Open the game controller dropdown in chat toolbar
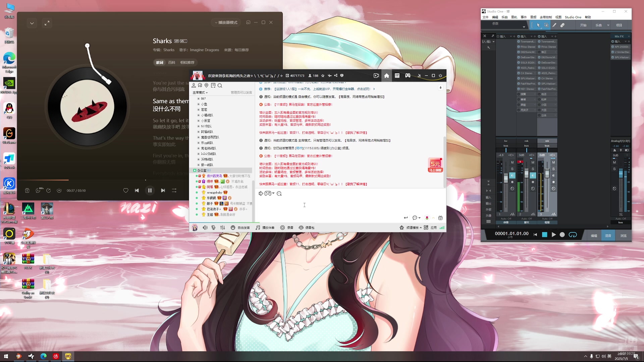 (x=269, y=193)
